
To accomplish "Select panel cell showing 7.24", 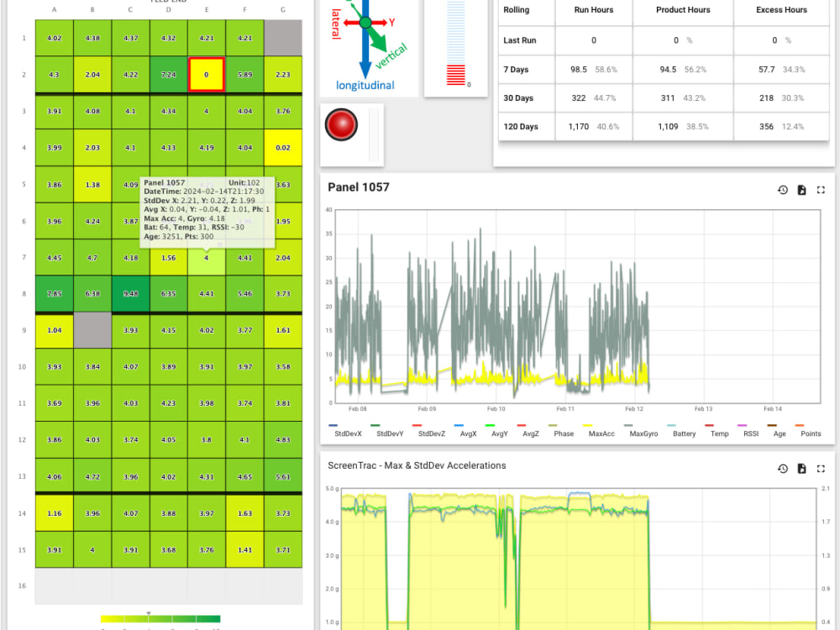I will click(169, 75).
